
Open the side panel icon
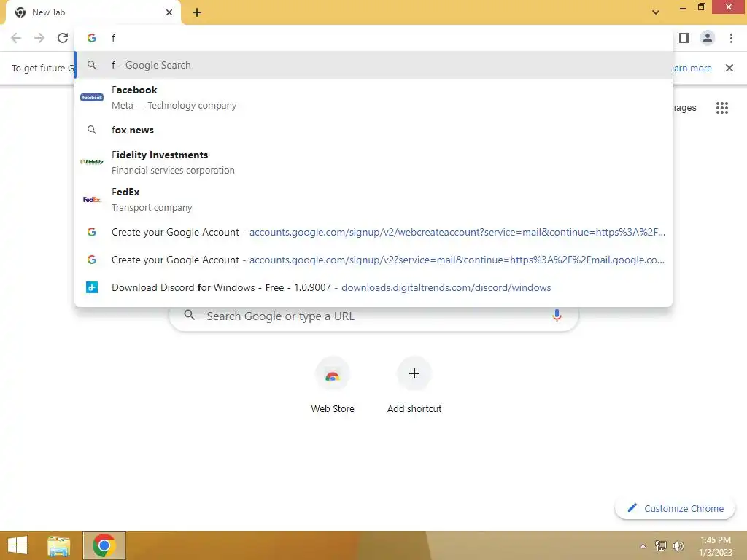tap(684, 38)
